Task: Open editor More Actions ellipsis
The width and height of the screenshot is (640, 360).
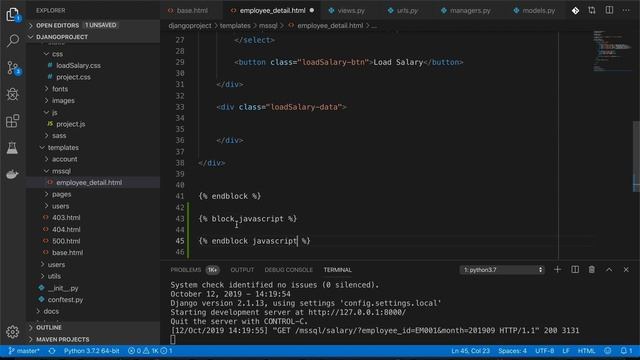Action: (x=626, y=10)
